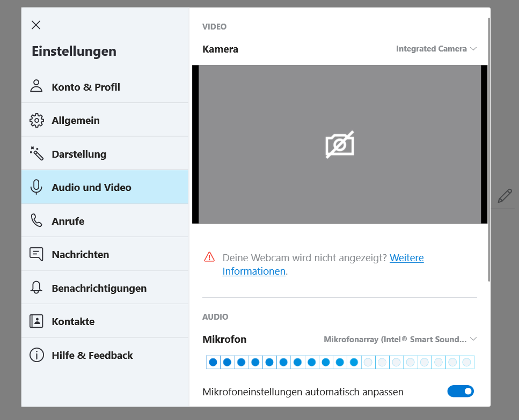519x420 pixels.
Task: Click the bell icon beside Benachrichtigungen
Action: pos(36,288)
